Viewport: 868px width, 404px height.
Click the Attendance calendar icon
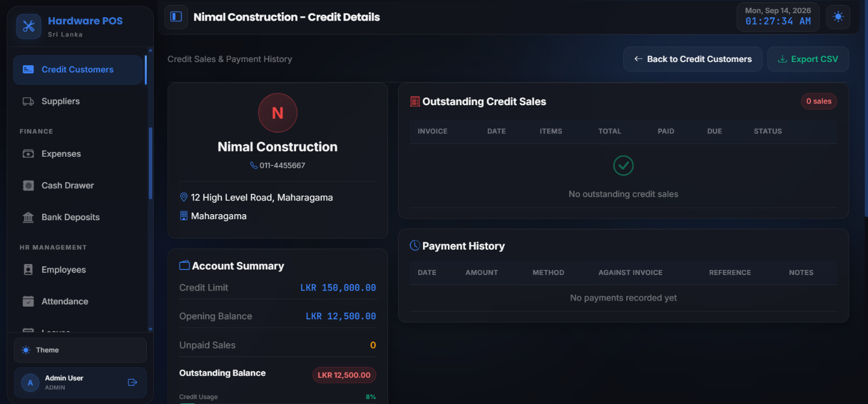(x=28, y=301)
